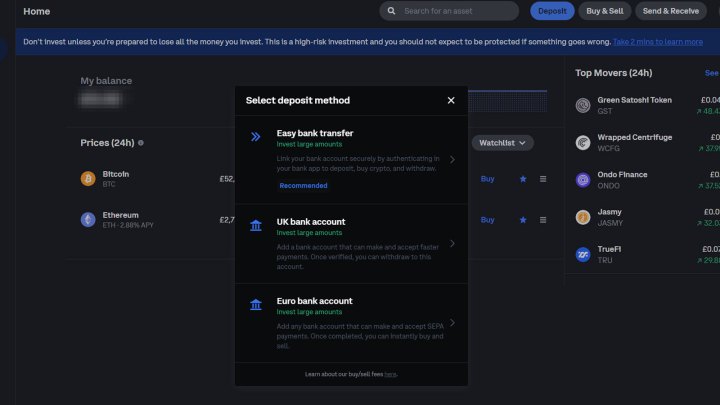Focus the Search for an asset field
720x405 pixels.
coord(449,11)
